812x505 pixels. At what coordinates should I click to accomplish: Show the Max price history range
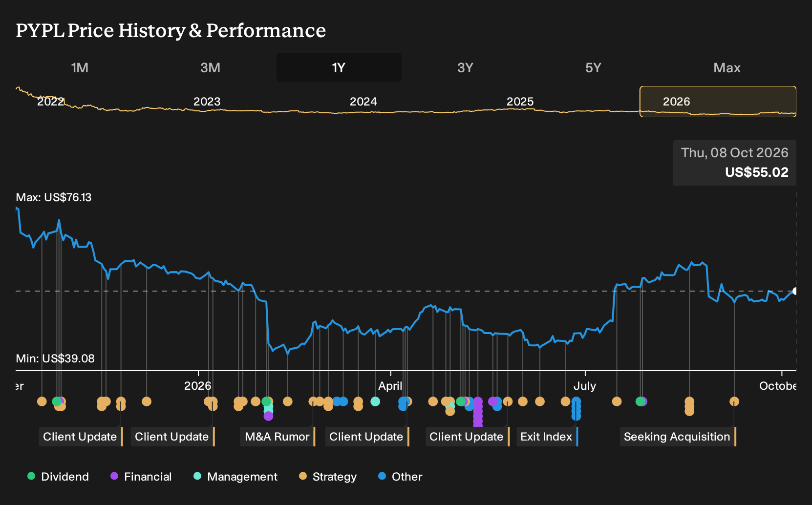727,67
